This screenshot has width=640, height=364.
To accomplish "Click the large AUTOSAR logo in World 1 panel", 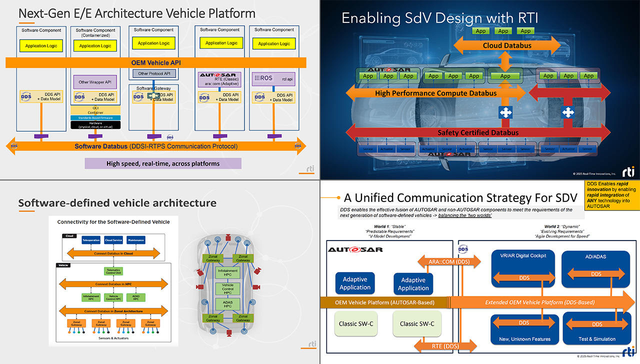I will point(355,249).
